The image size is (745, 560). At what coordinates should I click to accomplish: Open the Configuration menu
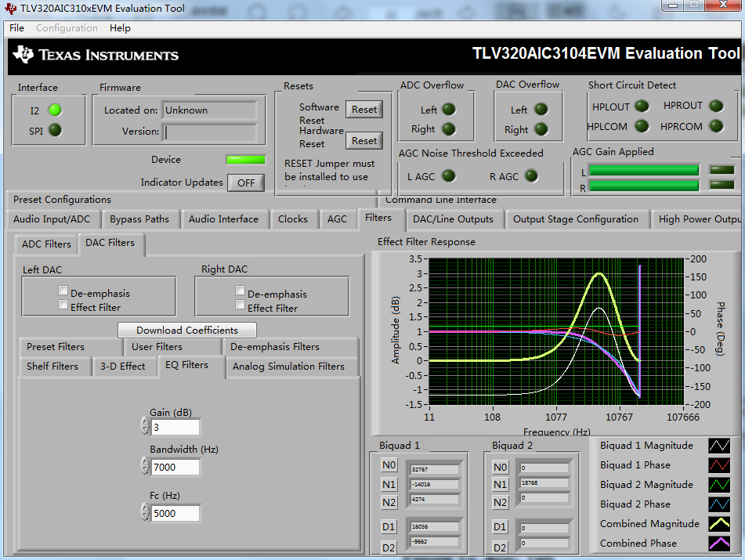pyautogui.click(x=67, y=28)
